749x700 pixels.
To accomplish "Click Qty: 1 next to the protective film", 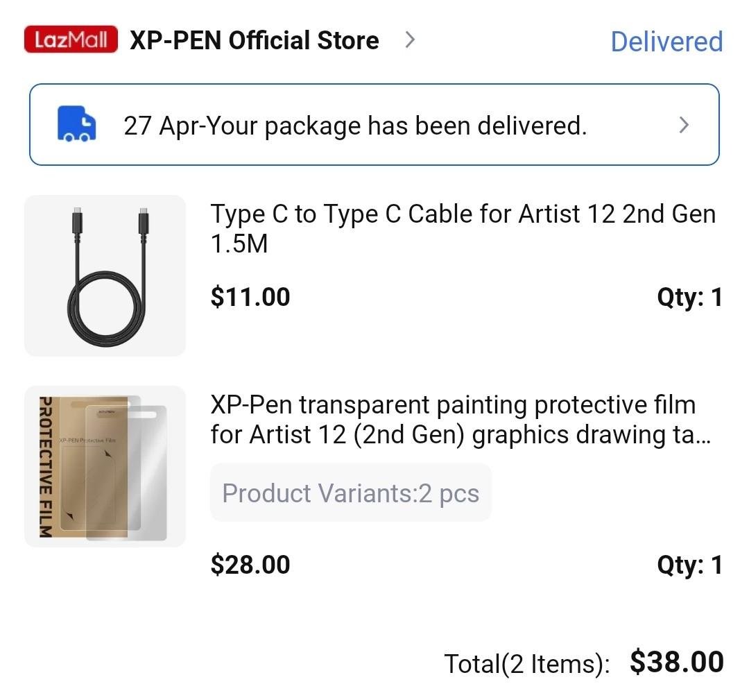I will point(689,564).
